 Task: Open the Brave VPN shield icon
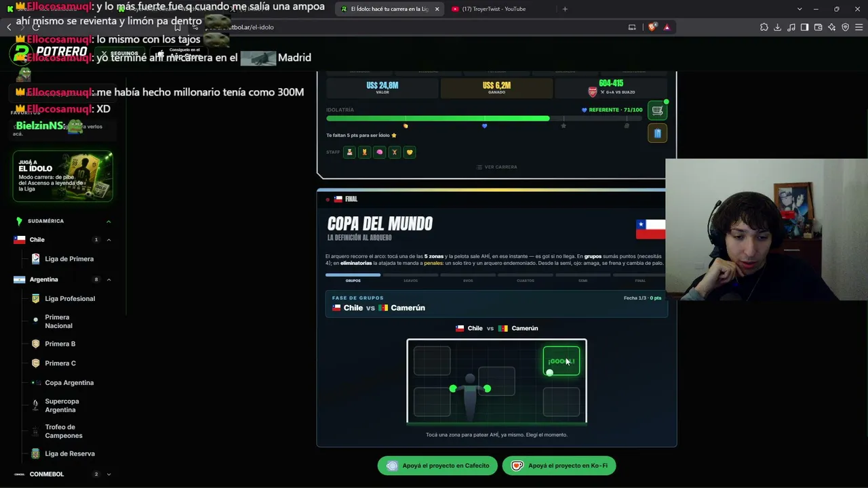[x=846, y=27]
